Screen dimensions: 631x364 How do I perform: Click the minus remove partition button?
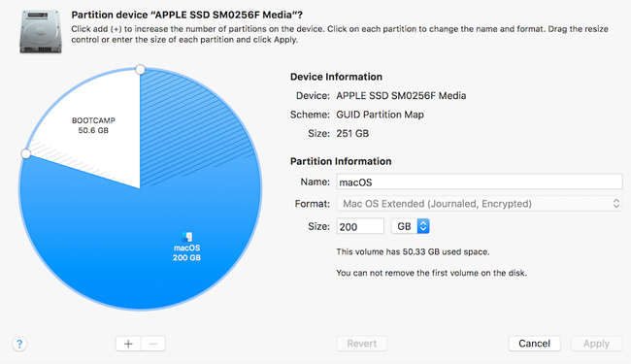click(153, 344)
